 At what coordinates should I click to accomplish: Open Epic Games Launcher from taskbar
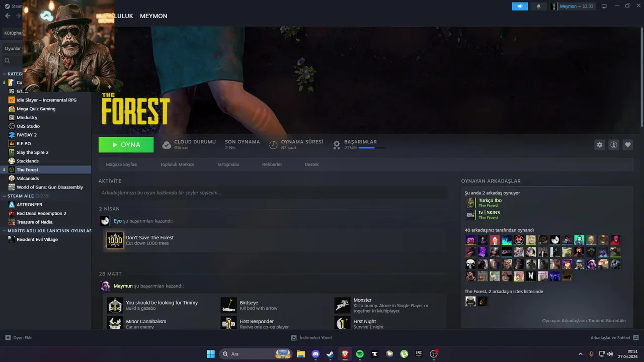tap(419, 354)
